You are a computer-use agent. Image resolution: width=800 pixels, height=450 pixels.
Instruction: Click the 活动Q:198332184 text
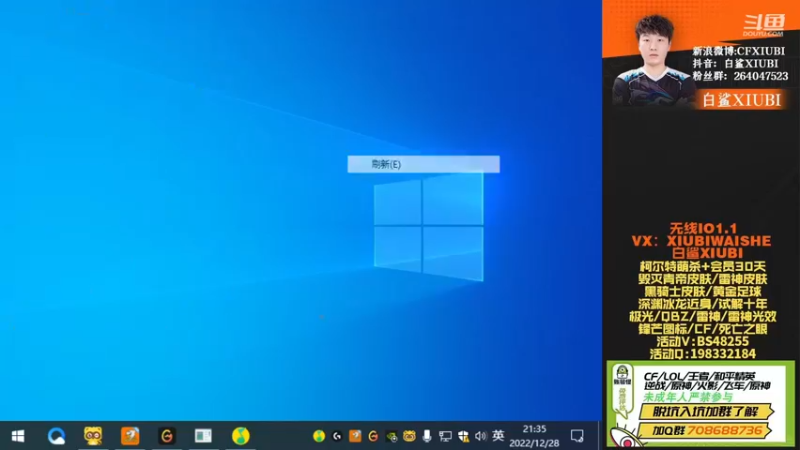pos(703,354)
